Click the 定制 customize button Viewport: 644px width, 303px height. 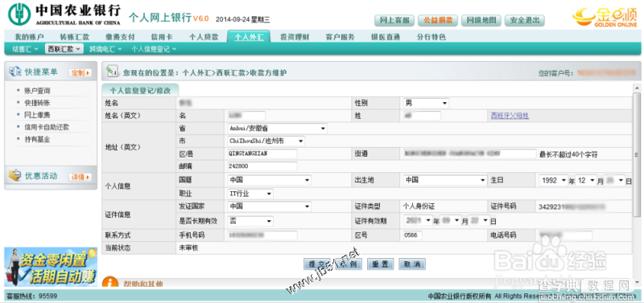point(80,72)
